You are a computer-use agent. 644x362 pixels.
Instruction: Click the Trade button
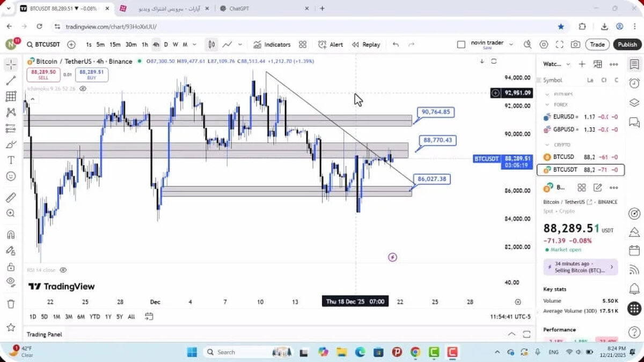tap(597, 45)
